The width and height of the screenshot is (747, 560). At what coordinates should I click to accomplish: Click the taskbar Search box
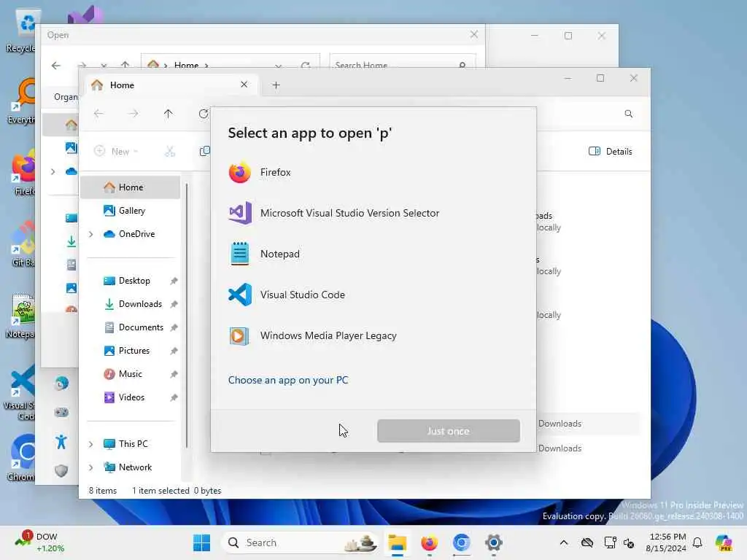300,542
